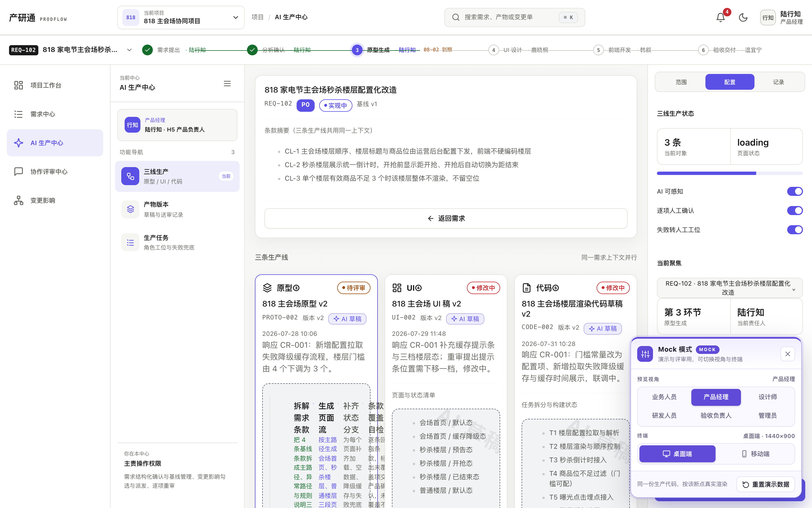Click the 项目 breadcrumb link
Image resolution: width=812 pixels, height=508 pixels.
click(257, 17)
